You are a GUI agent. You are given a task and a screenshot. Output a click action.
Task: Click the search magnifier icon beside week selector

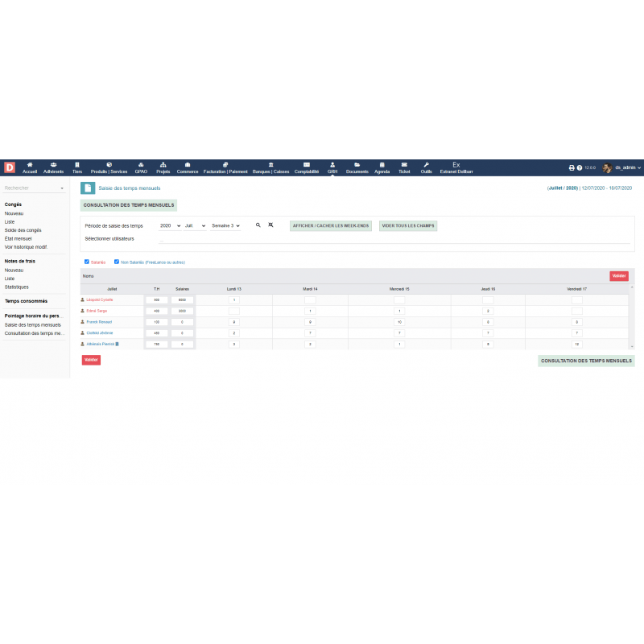point(258,225)
